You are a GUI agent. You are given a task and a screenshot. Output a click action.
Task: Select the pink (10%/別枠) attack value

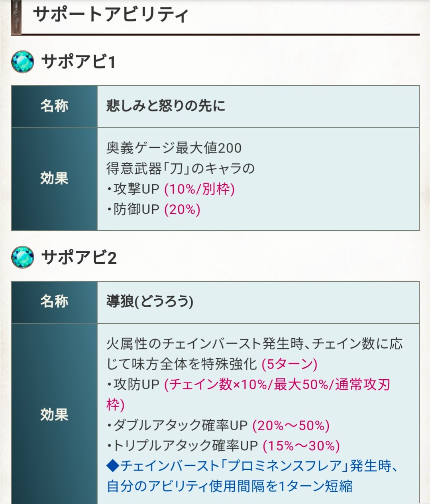(x=199, y=189)
